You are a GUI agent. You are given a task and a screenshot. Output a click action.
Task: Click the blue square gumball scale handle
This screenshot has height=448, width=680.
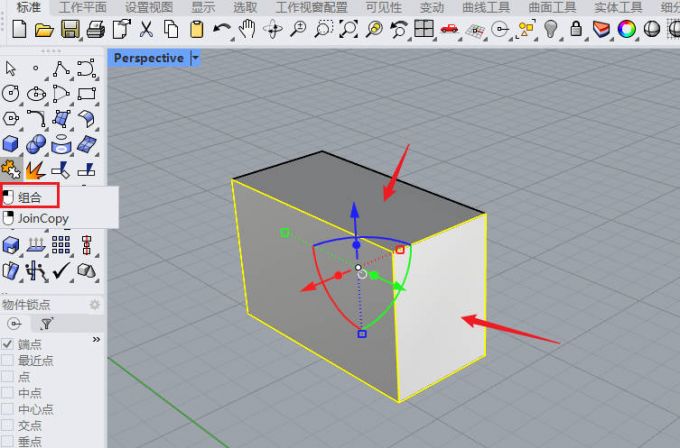pyautogui.click(x=362, y=334)
